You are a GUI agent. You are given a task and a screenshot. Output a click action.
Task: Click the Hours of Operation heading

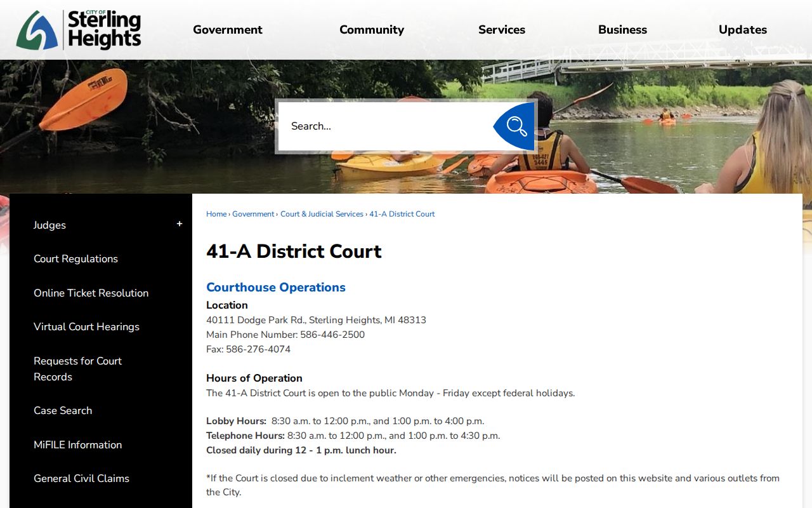pos(254,378)
